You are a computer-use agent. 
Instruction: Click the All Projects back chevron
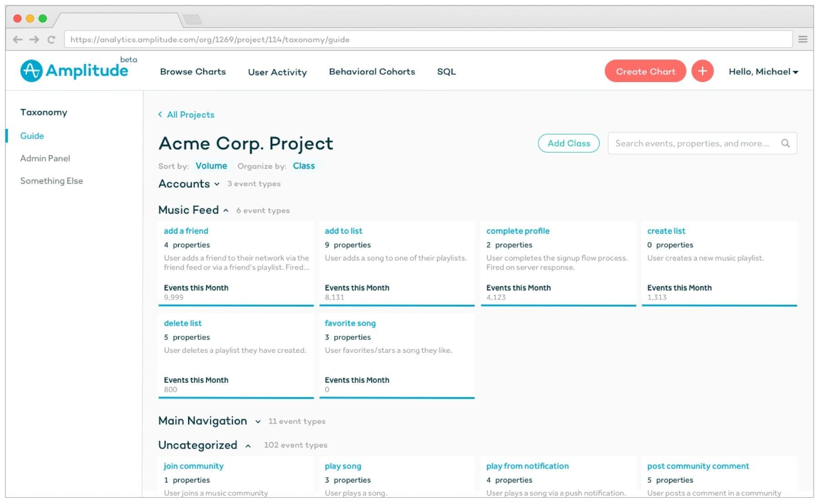click(160, 114)
